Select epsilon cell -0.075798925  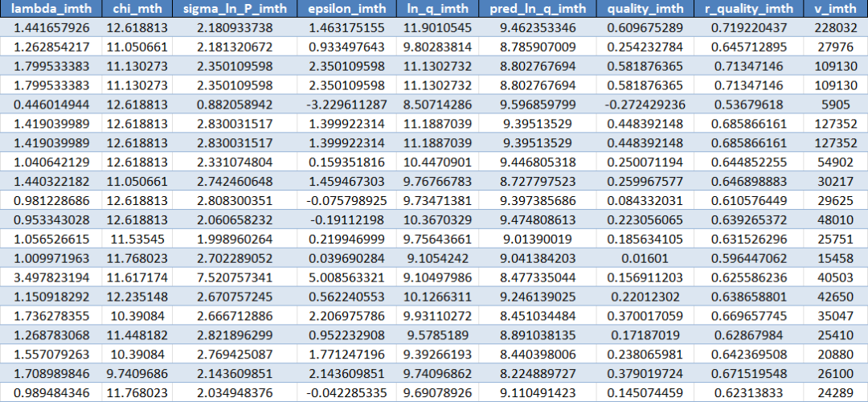click(346, 200)
